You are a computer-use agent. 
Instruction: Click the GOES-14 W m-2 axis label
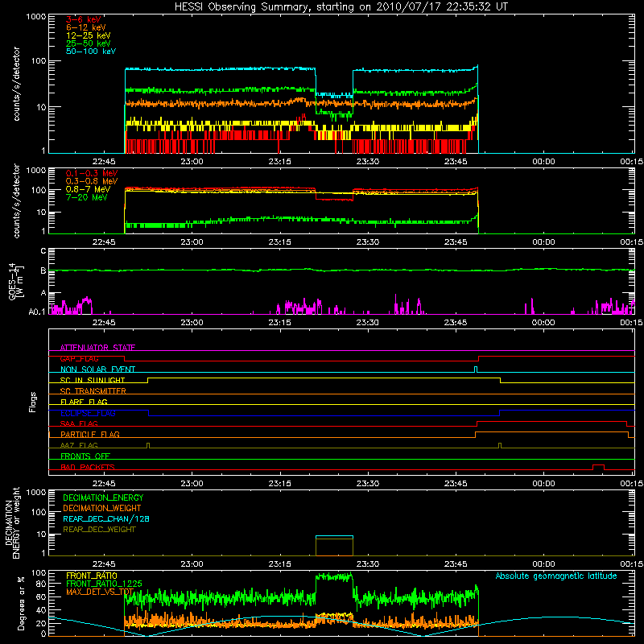pyautogui.click(x=15, y=281)
